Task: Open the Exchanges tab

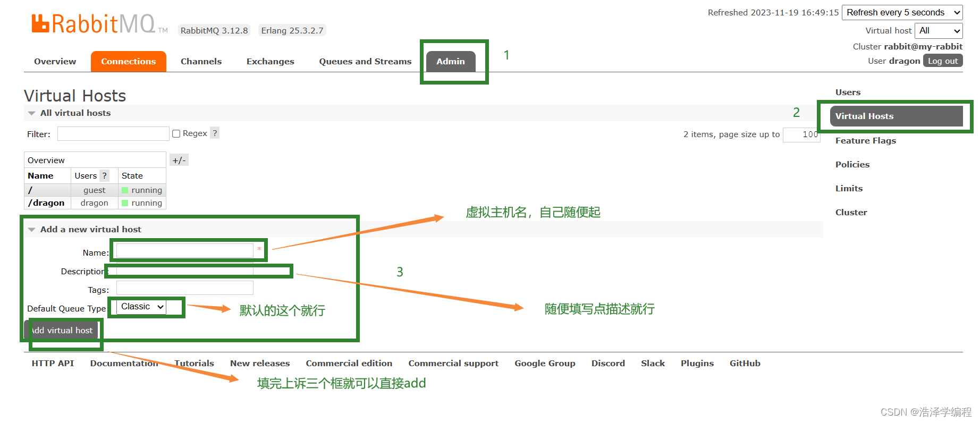Action: pyautogui.click(x=270, y=62)
